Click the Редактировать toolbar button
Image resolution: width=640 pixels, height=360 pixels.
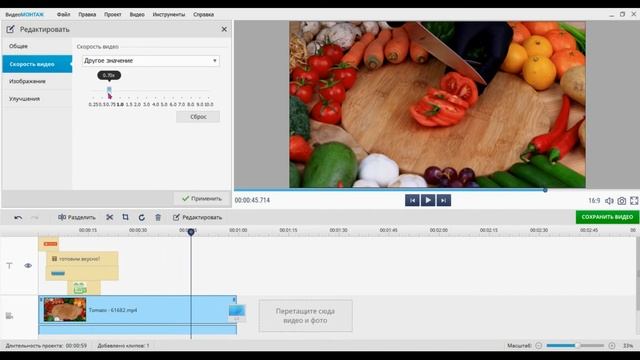pyautogui.click(x=198, y=218)
